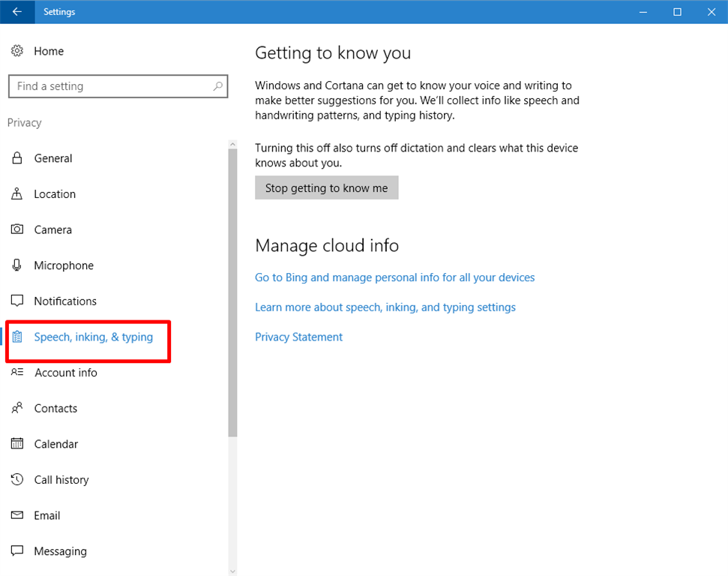Click the back arrow in title bar
This screenshot has width=728, height=576.
click(16, 12)
